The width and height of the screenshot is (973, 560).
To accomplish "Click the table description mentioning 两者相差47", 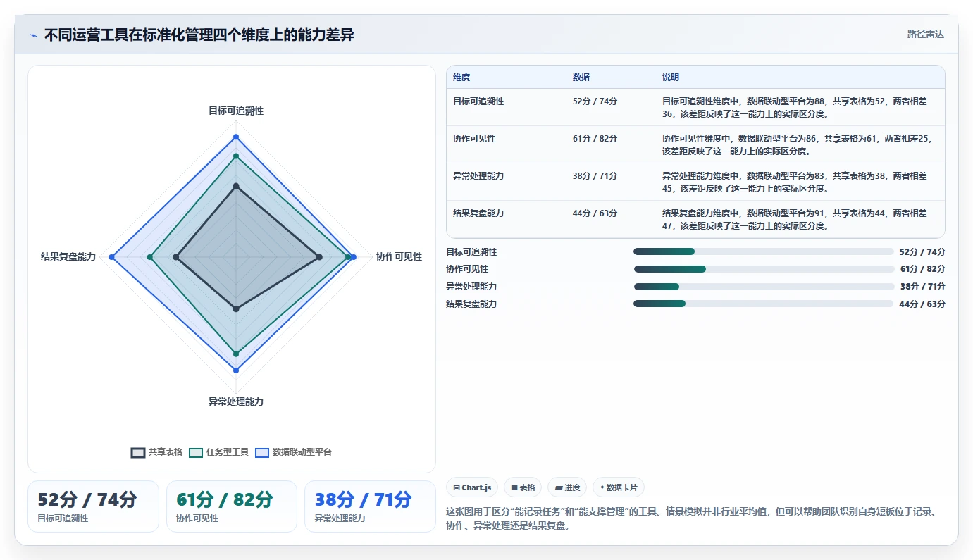I will (x=795, y=219).
